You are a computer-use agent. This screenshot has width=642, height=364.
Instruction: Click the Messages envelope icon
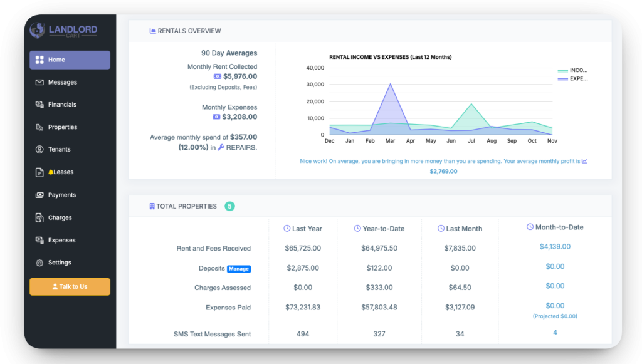pos(39,82)
